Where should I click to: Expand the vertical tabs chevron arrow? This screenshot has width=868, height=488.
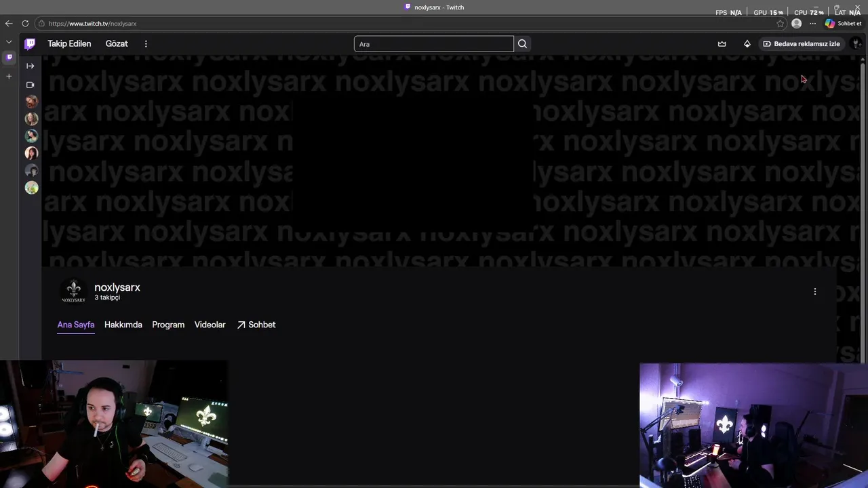click(9, 42)
